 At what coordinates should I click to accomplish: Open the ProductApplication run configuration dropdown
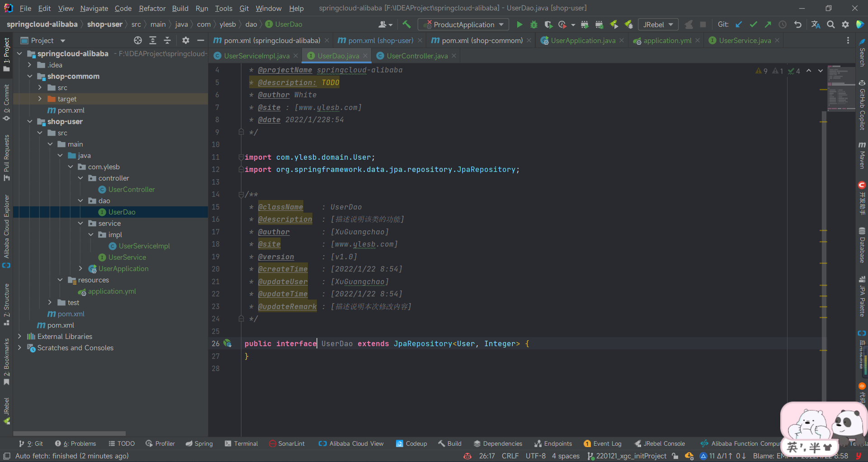coord(463,24)
